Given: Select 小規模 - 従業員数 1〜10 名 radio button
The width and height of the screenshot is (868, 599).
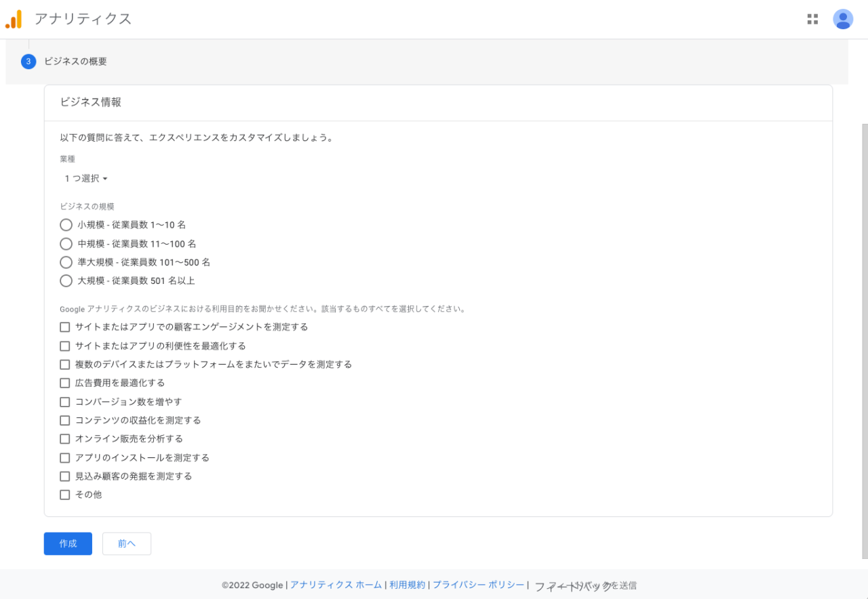Looking at the screenshot, I should 66,225.
